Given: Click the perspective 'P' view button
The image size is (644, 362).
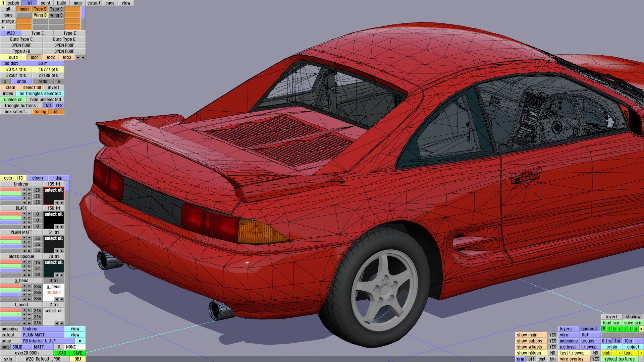Looking at the screenshot, I should coord(604,329).
